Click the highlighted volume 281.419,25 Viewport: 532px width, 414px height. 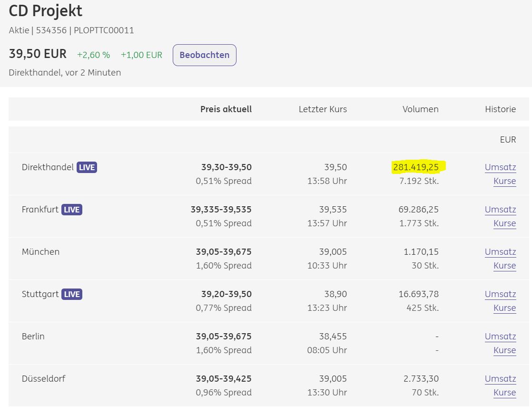(x=416, y=167)
